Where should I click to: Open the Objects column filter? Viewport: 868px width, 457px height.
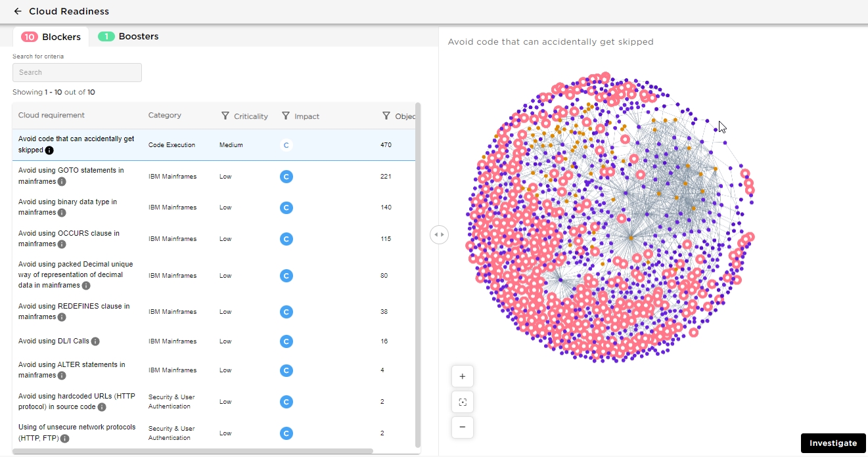coord(386,116)
